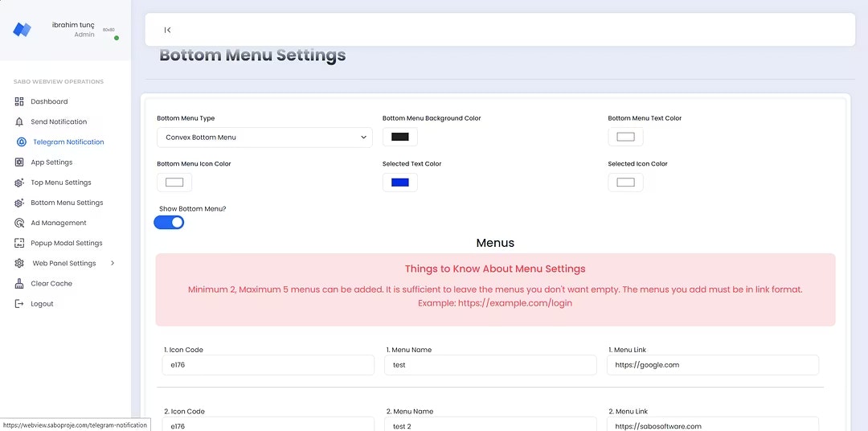The height and width of the screenshot is (431, 868).
Task: Open Popup Modal Settings page
Action: [67, 243]
